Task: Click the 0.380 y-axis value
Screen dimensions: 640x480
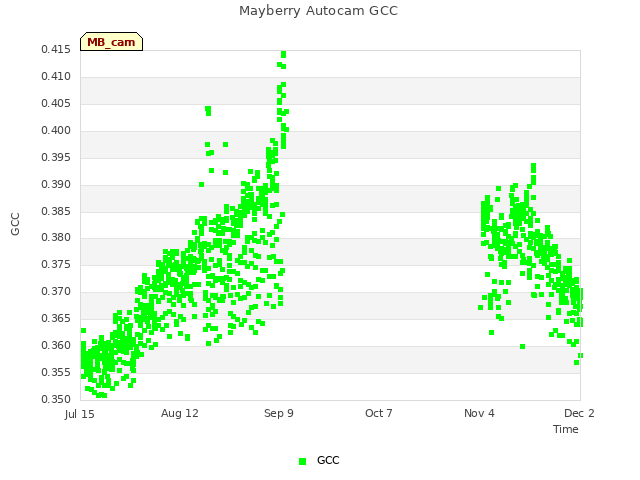Action: (x=56, y=237)
